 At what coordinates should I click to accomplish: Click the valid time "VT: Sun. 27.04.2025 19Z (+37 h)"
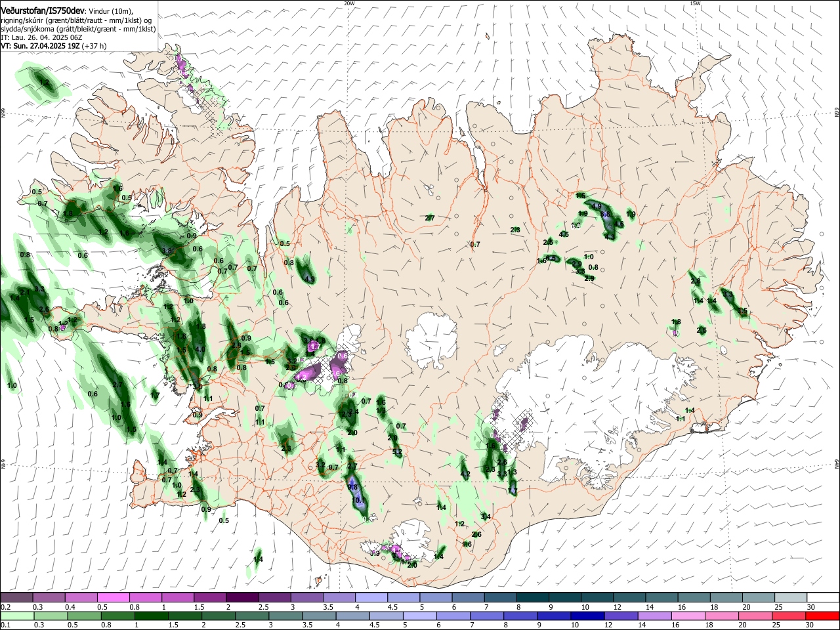click(x=53, y=46)
